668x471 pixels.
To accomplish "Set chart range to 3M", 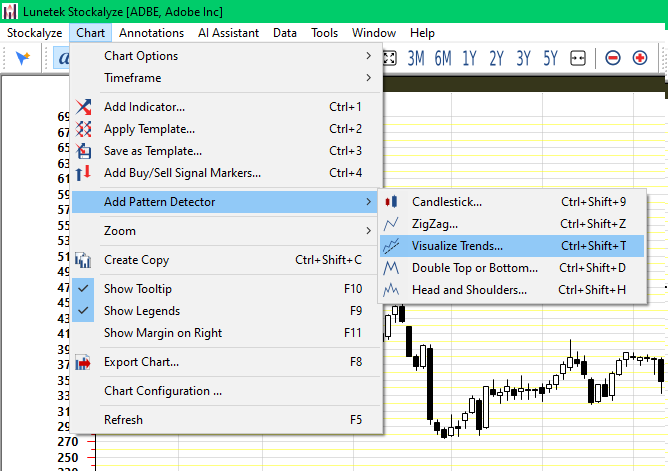I will (416, 58).
